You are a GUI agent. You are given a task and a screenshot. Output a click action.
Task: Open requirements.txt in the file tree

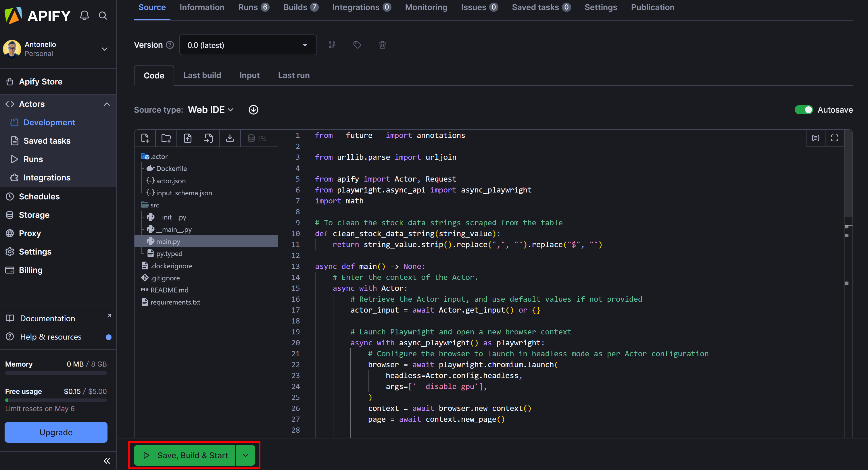coord(175,302)
